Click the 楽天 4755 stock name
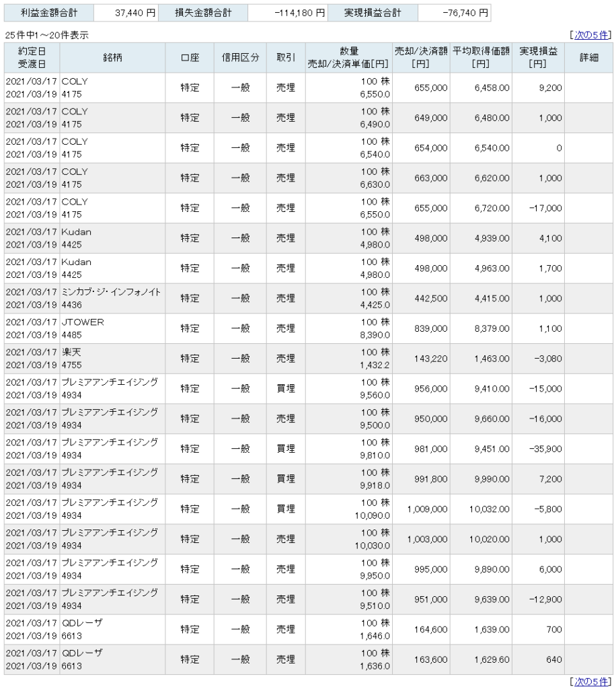 [x=71, y=359]
